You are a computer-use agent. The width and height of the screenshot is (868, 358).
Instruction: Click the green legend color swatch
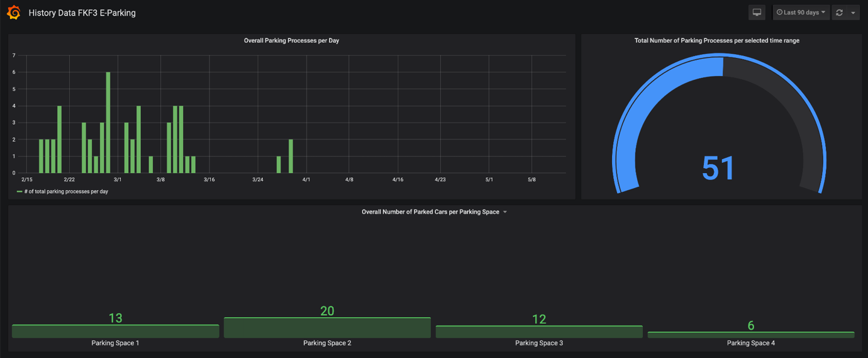19,191
